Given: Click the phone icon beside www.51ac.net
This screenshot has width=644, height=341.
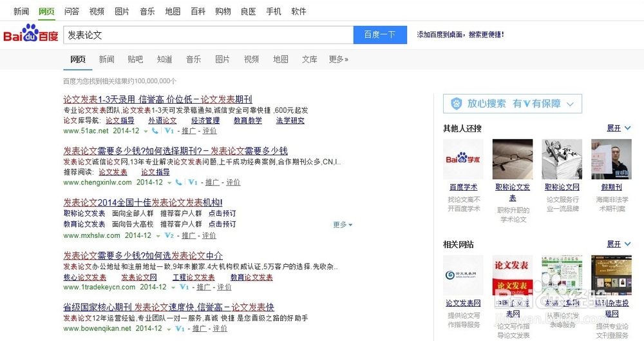Looking at the screenshot, I should (155, 131).
